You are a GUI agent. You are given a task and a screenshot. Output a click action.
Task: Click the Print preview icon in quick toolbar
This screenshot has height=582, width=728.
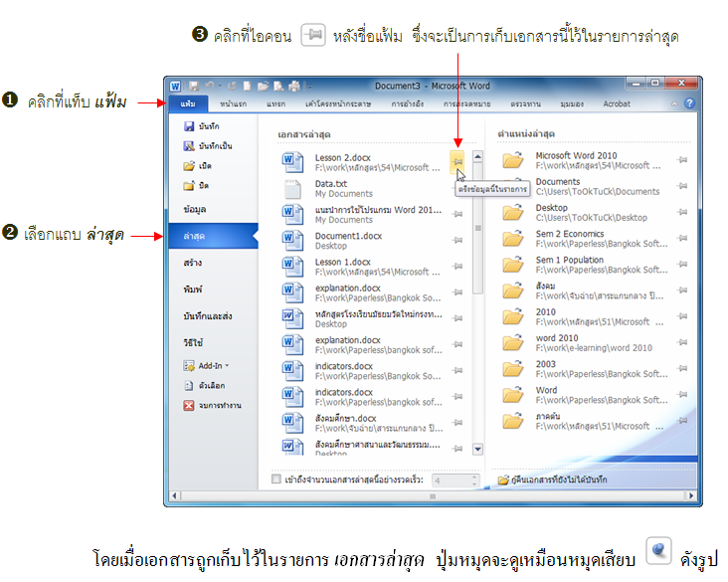coord(278,86)
